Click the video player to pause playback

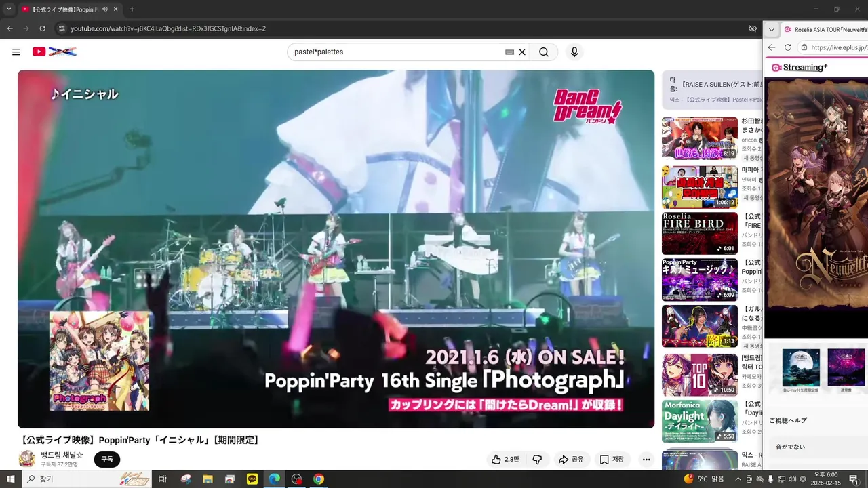coord(336,249)
